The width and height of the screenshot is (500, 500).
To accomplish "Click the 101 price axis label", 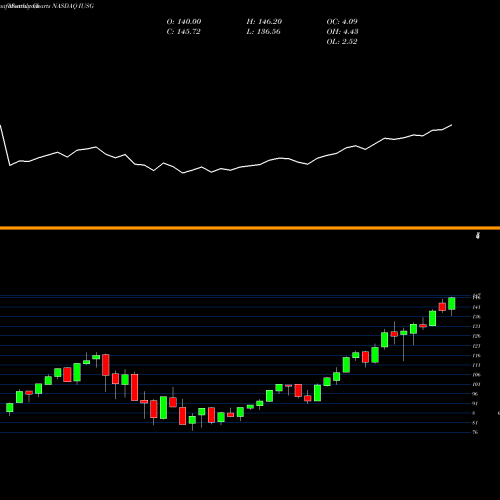I will 476,384.
